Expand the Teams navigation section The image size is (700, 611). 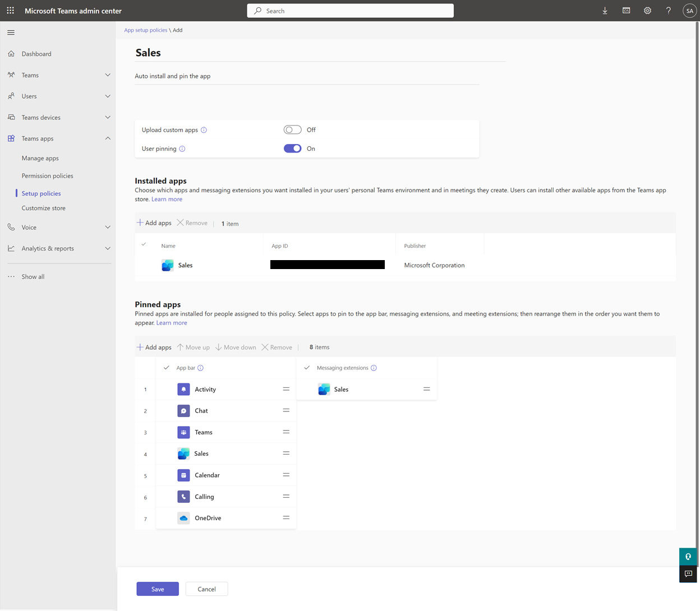108,75
